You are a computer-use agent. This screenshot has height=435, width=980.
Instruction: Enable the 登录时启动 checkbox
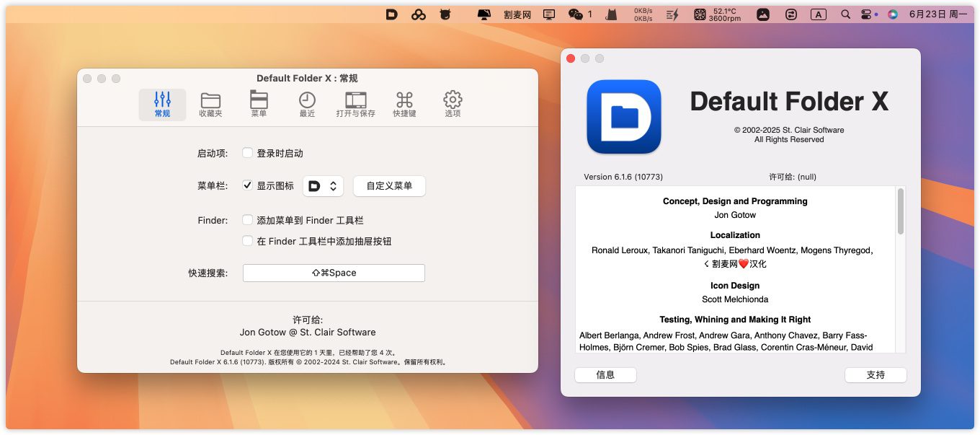point(248,153)
